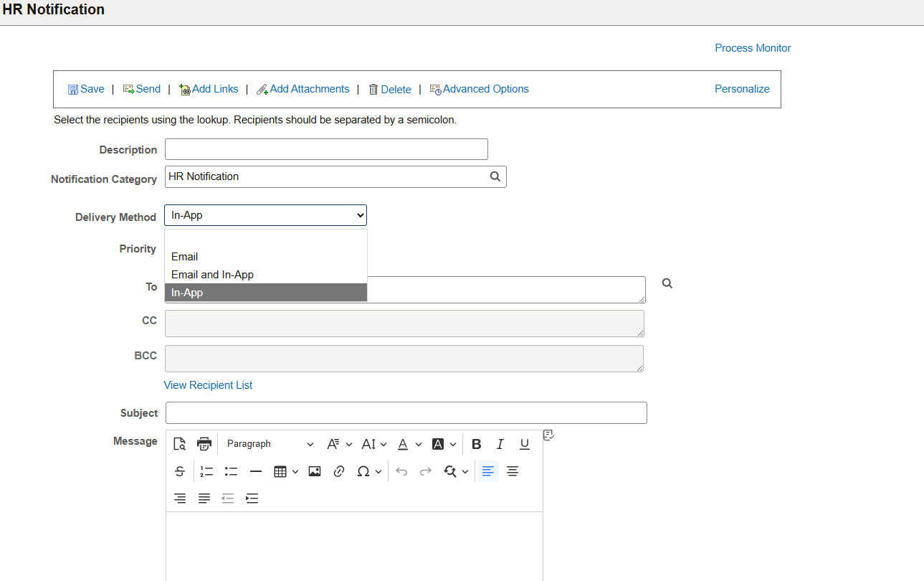Toggle bold formatting in the message editor
Screen dimensions: 924x581
[476, 444]
